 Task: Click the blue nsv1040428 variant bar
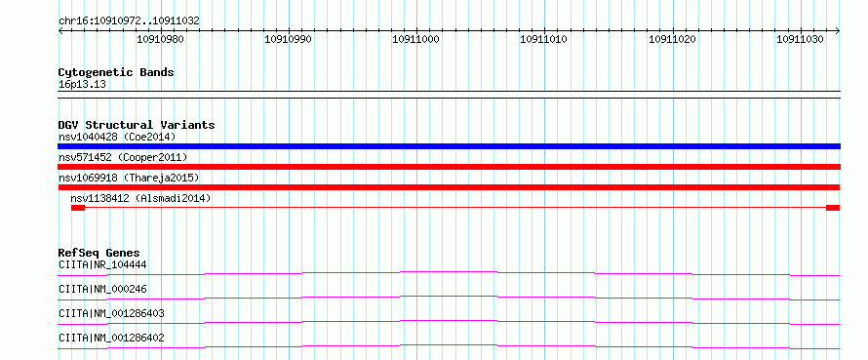(x=449, y=146)
